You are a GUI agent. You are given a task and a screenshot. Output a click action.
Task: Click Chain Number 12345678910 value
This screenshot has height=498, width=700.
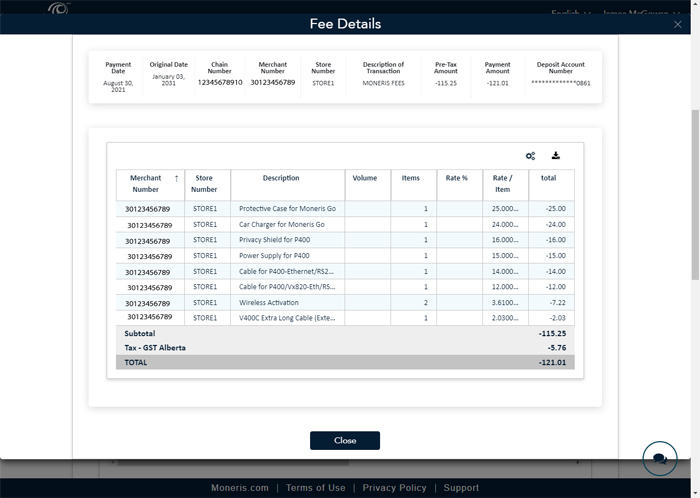[220, 82]
